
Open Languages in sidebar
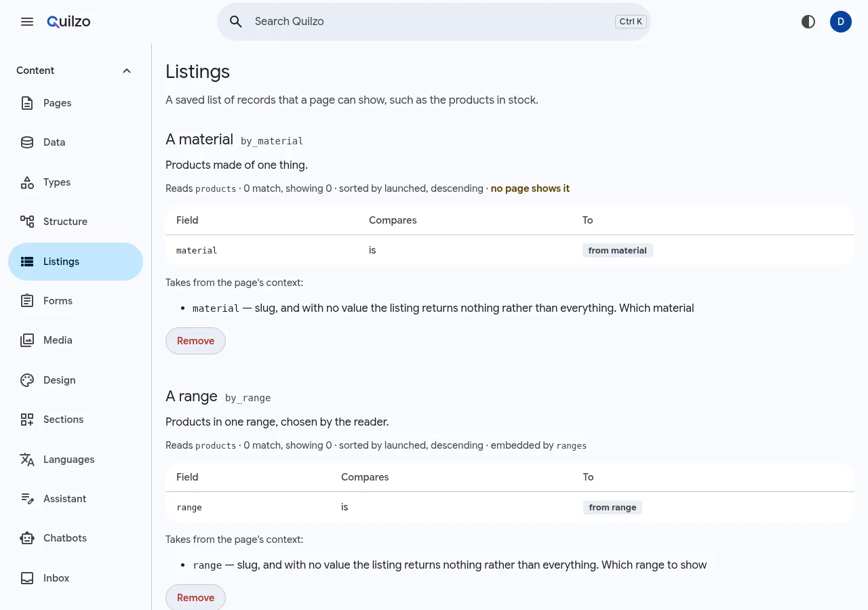pyautogui.click(x=75, y=460)
